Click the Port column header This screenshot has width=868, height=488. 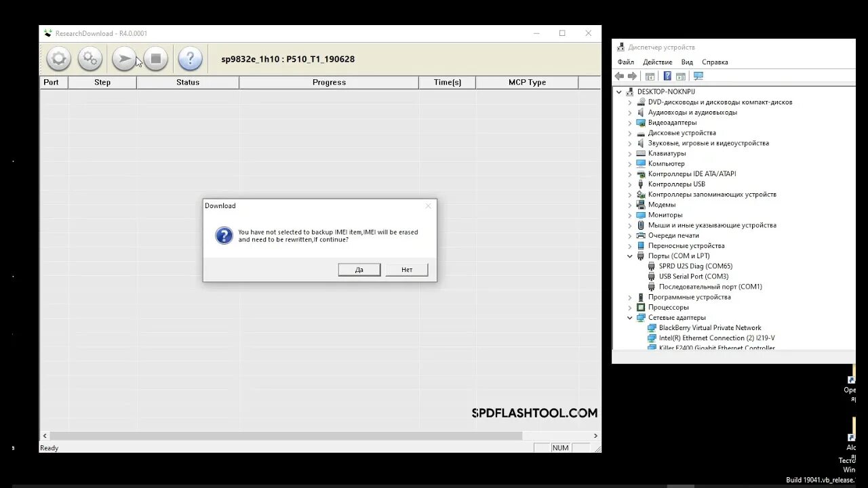pos(54,83)
